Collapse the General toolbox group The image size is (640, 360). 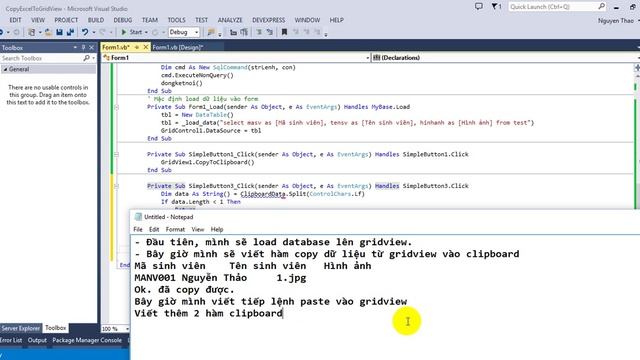[5, 69]
